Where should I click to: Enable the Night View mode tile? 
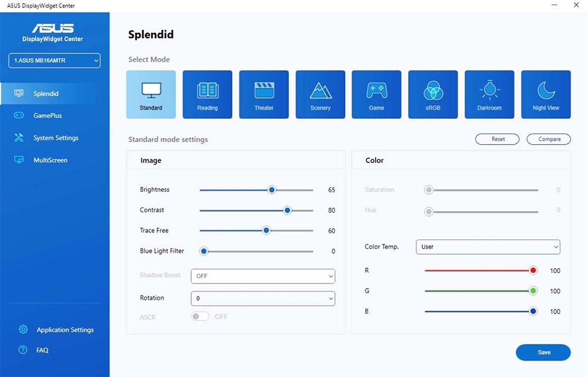546,95
